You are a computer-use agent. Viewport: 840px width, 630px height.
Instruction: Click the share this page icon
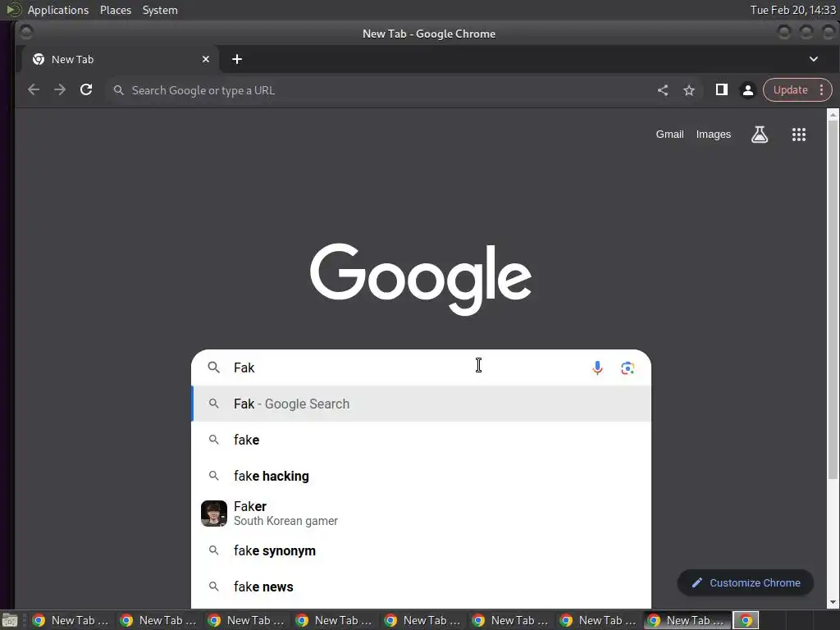[x=663, y=90]
